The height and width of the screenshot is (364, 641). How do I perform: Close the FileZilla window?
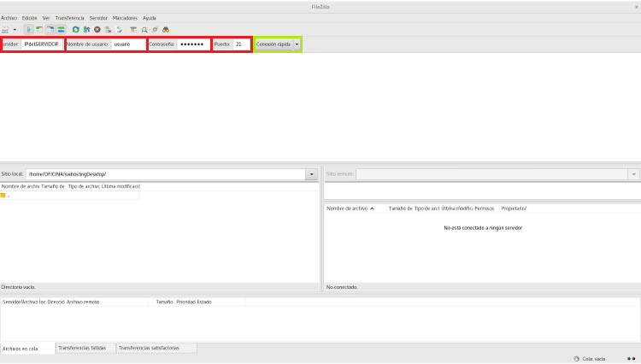637,7
